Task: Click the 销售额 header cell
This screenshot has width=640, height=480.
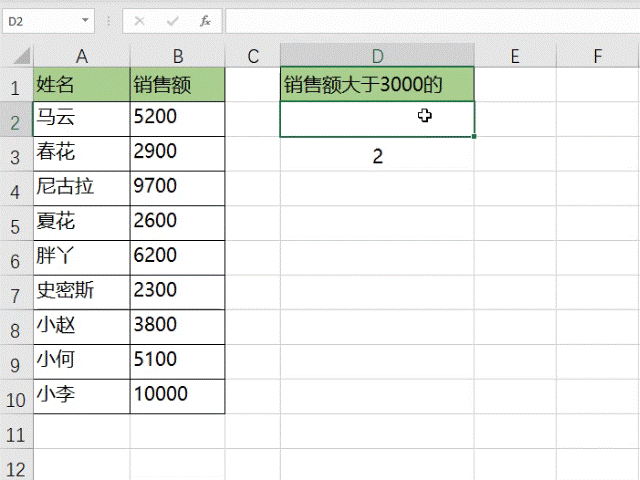Action: coord(178,84)
